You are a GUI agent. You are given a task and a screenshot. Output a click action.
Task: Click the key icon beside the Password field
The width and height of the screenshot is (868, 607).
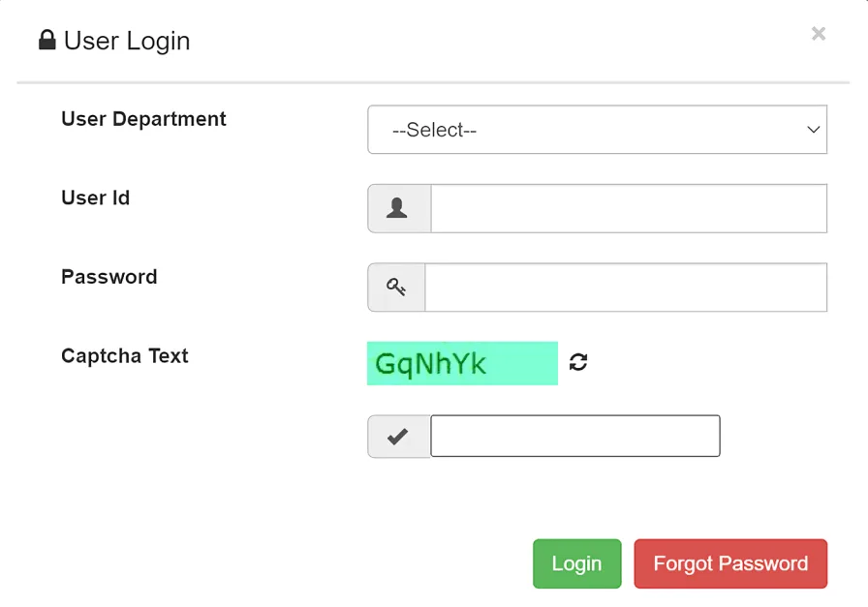click(397, 287)
